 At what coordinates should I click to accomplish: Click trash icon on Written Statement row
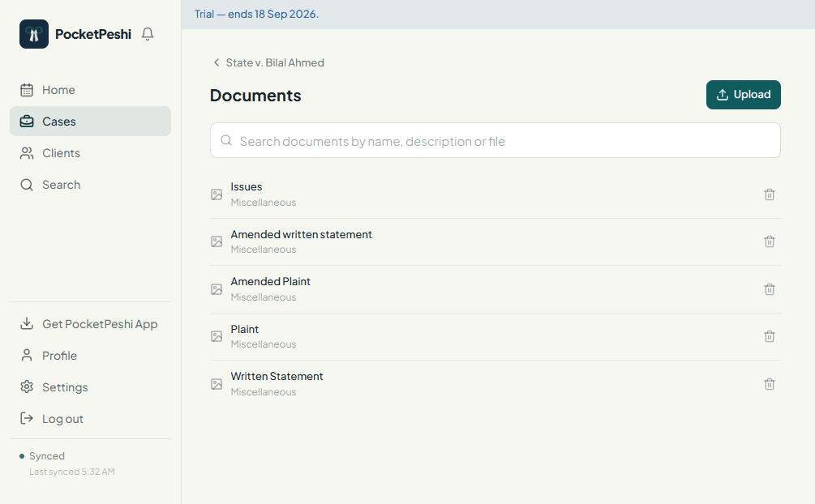(770, 385)
